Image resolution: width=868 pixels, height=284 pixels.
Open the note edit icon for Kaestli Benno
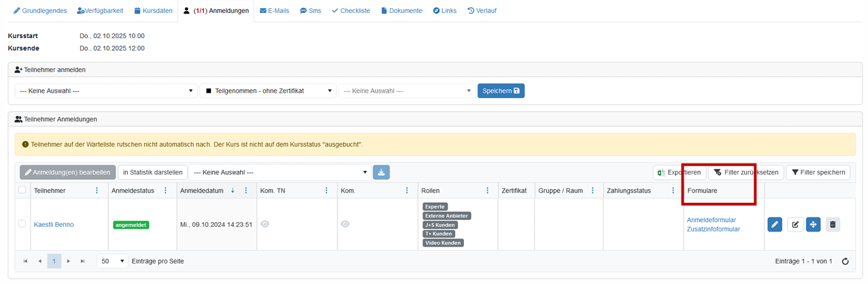[x=795, y=224]
